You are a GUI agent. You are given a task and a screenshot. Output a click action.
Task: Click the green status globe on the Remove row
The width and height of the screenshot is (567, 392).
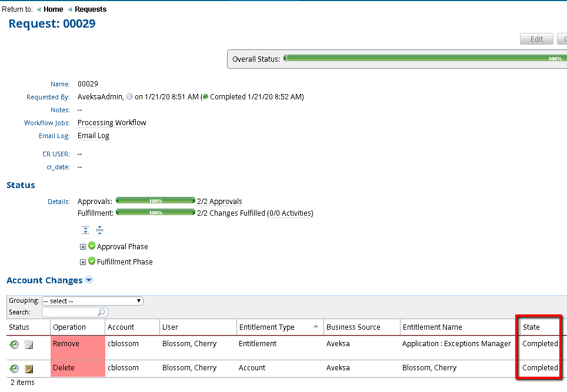[x=14, y=344]
